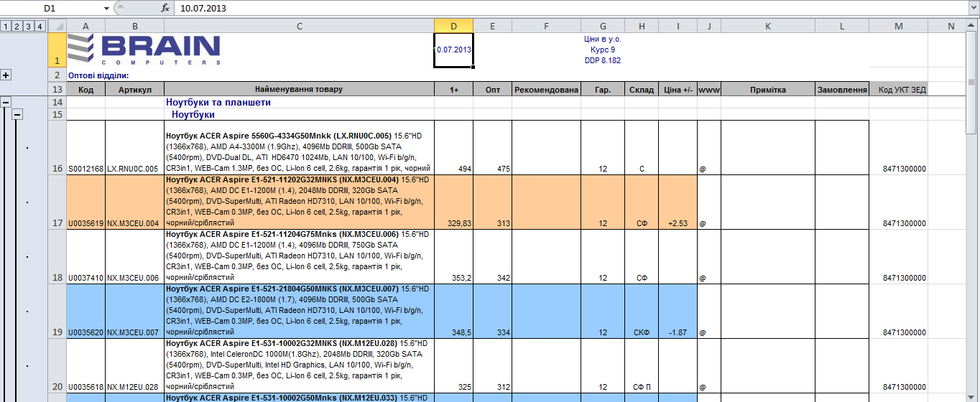Select row 20 header
The image size is (980, 402).
57,366
